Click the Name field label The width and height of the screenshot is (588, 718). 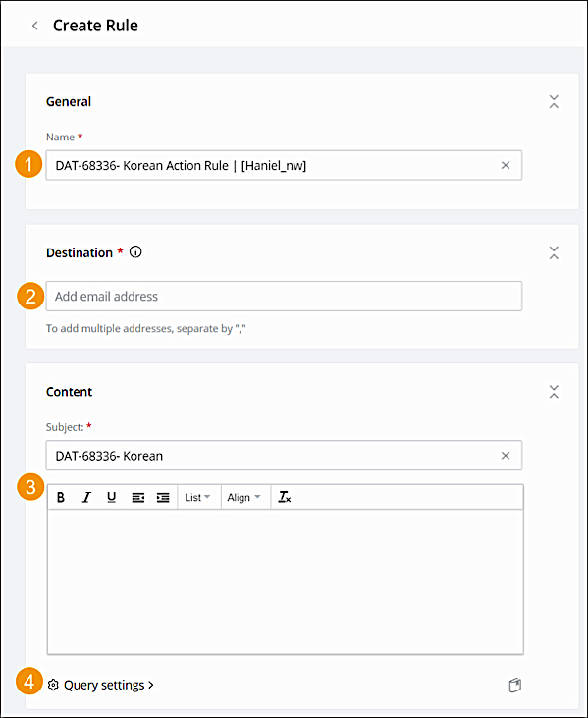(60, 137)
